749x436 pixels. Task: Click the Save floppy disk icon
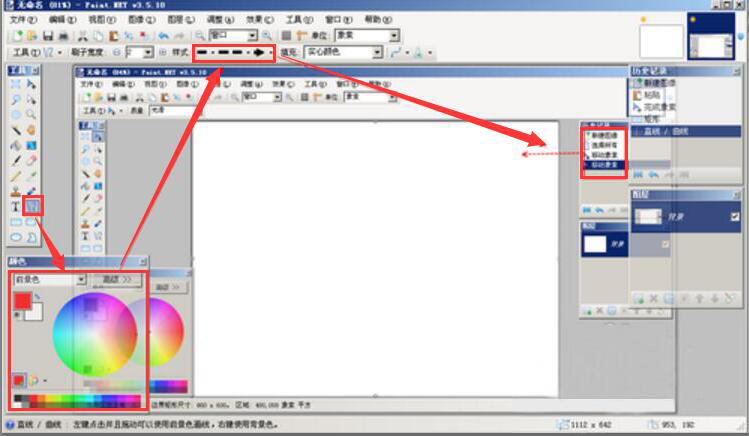click(x=48, y=35)
